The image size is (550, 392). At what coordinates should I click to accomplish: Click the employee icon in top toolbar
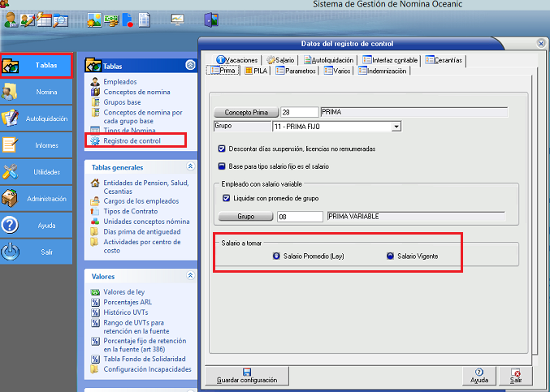click(10, 19)
